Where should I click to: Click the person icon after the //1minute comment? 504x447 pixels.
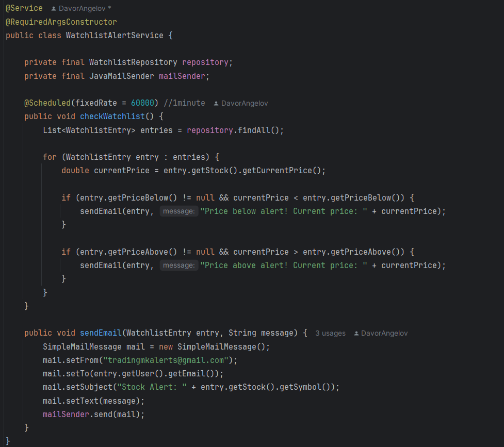[x=216, y=103]
